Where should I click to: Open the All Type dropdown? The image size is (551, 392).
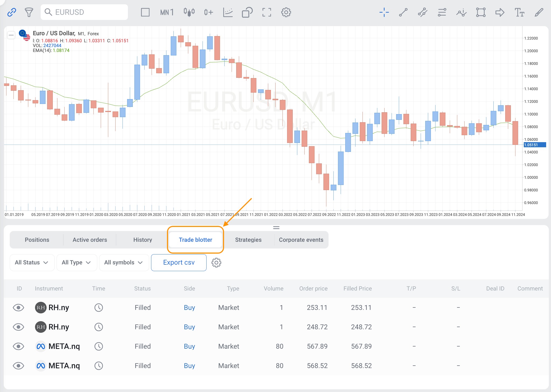tap(76, 262)
